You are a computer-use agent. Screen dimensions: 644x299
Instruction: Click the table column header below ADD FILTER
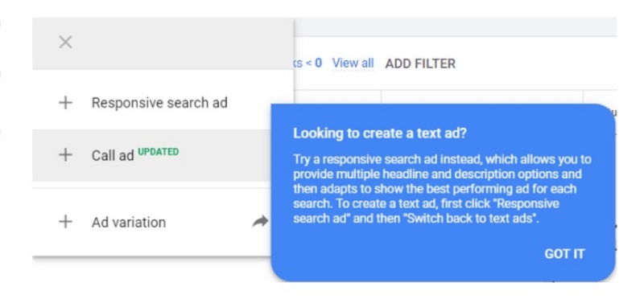pyautogui.click(x=482, y=97)
